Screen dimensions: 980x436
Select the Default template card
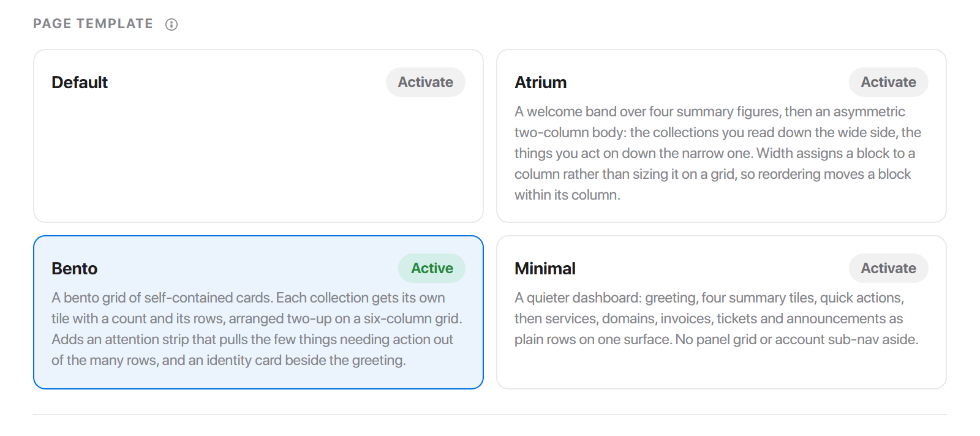point(258,136)
